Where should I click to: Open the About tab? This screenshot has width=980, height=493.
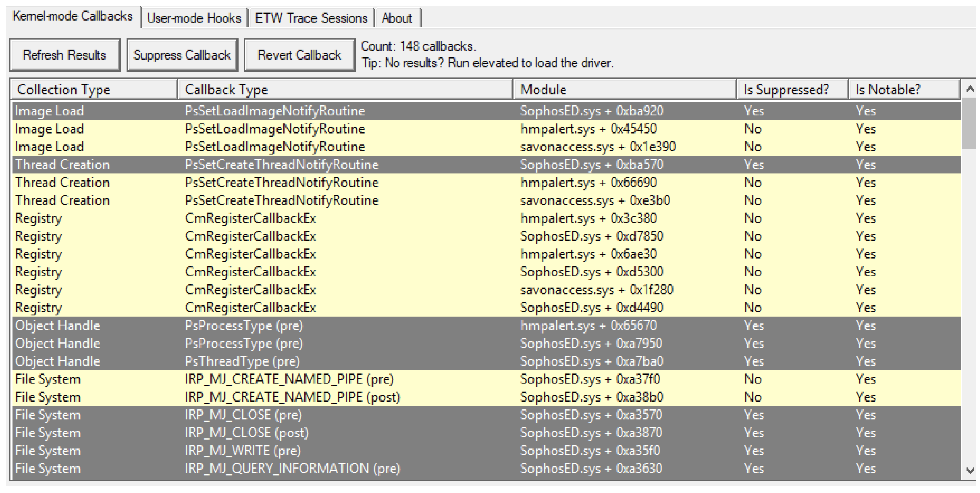[396, 18]
